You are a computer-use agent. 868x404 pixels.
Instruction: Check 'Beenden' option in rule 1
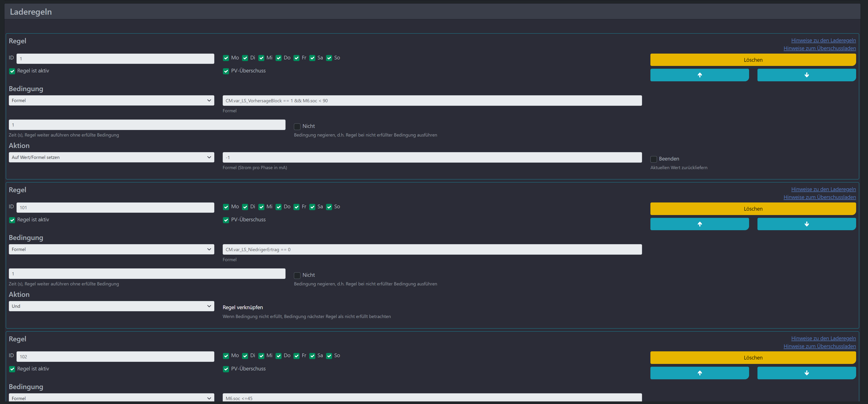[x=653, y=159]
